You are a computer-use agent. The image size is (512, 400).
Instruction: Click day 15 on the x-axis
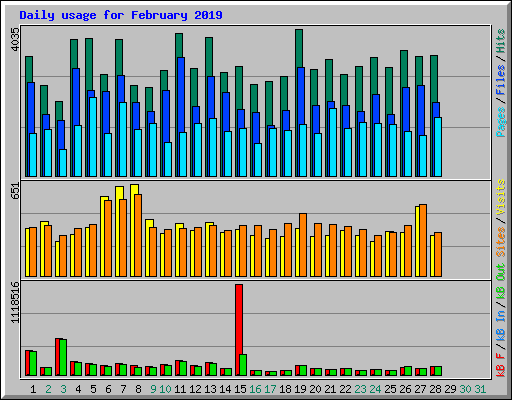pyautogui.click(x=240, y=389)
